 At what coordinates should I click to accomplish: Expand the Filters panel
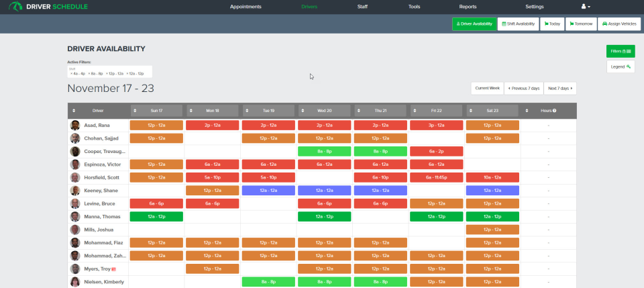pyautogui.click(x=621, y=51)
